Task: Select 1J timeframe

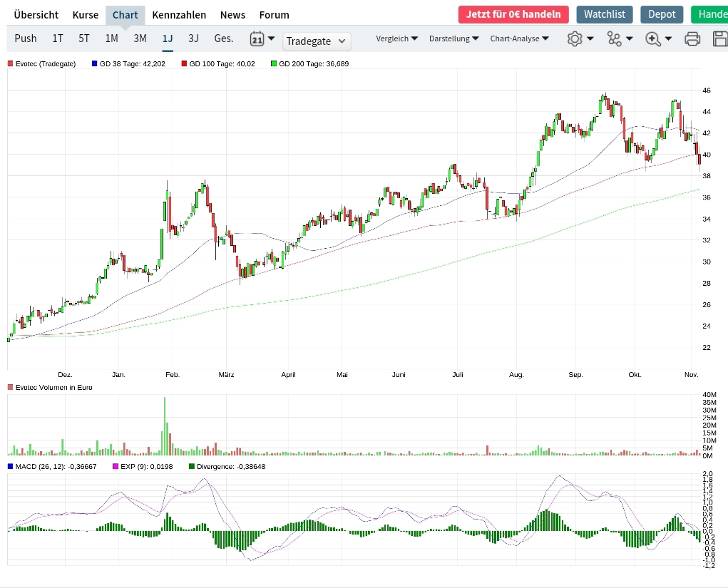Action: pos(167,38)
